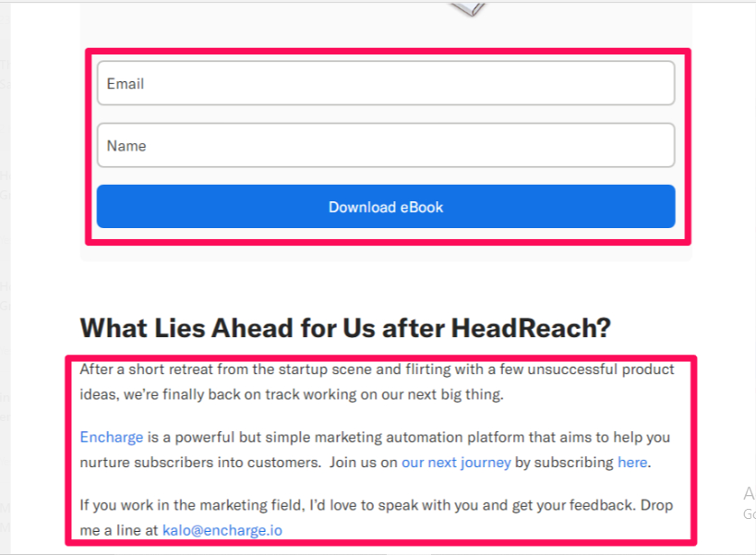756x555 pixels.
Task: Click the Name input field
Action: [386, 145]
